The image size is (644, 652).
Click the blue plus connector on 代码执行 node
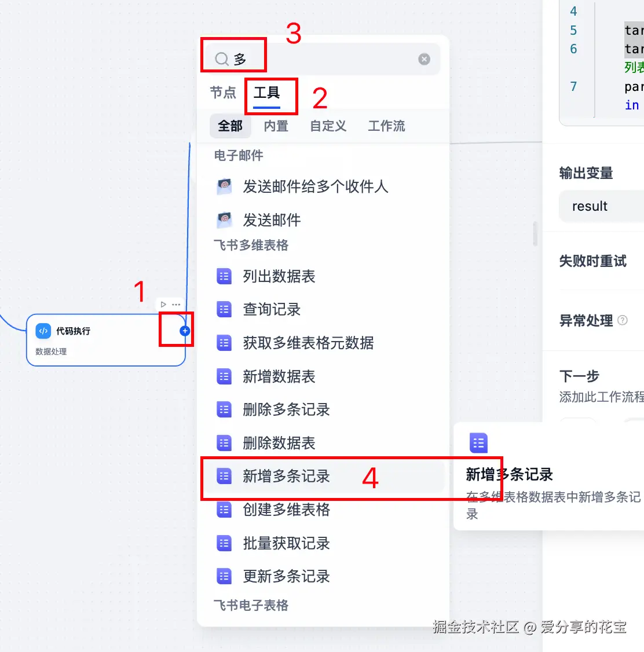(x=185, y=331)
